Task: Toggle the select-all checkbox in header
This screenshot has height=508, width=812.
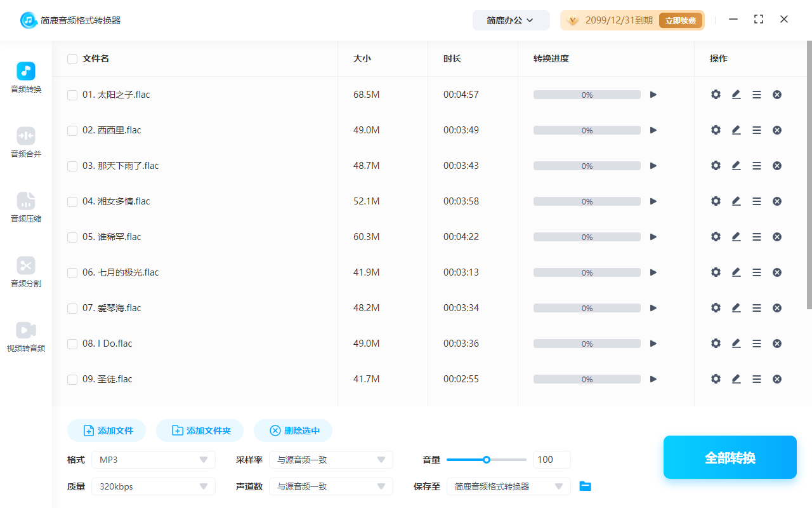Action: pos(72,58)
